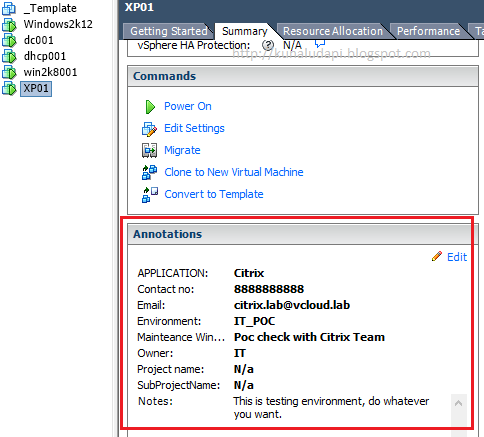Click the vSphere HA Protection help icon

click(268, 45)
